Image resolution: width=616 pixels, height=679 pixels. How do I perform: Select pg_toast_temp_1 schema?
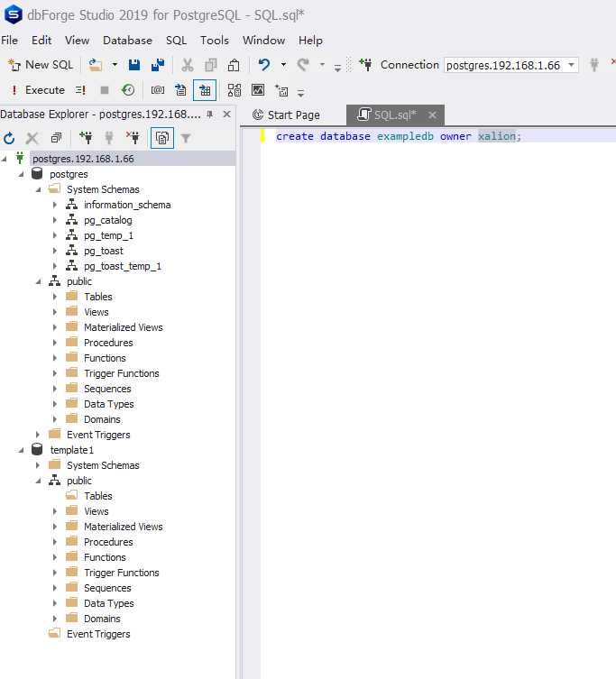point(122,266)
